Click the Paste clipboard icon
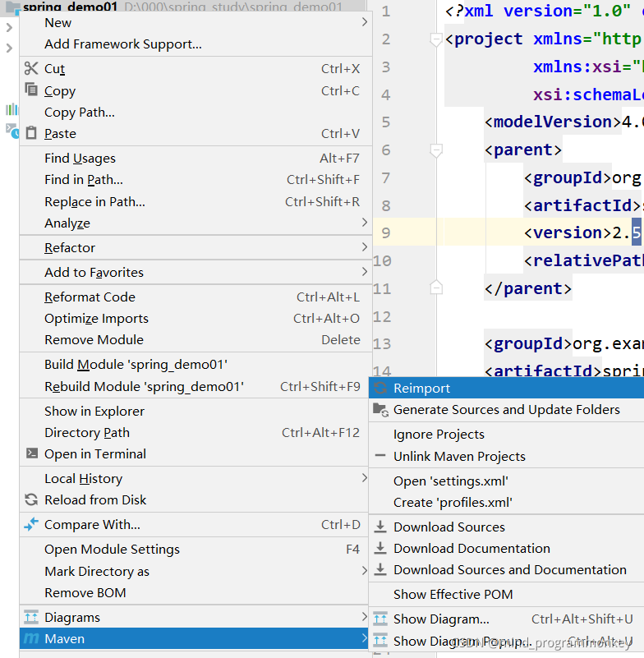The height and width of the screenshot is (658, 644). [31, 133]
